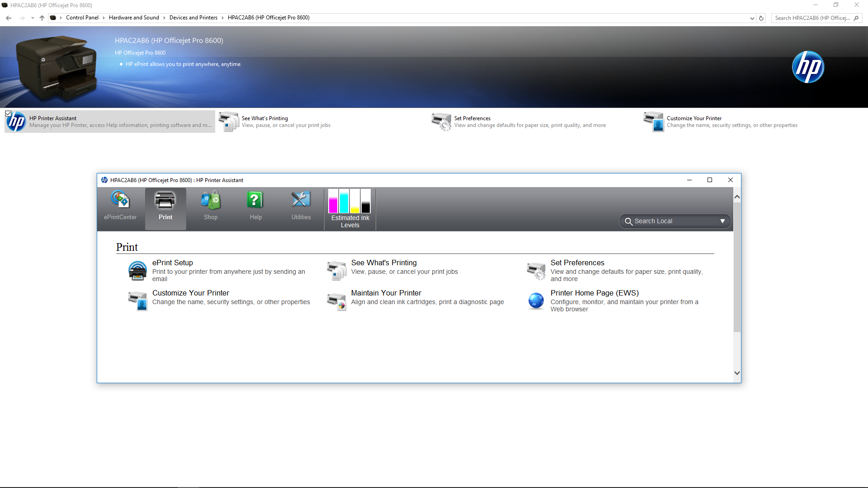Image resolution: width=868 pixels, height=488 pixels.
Task: Expand the back button recent pages chevron
Action: point(32,18)
